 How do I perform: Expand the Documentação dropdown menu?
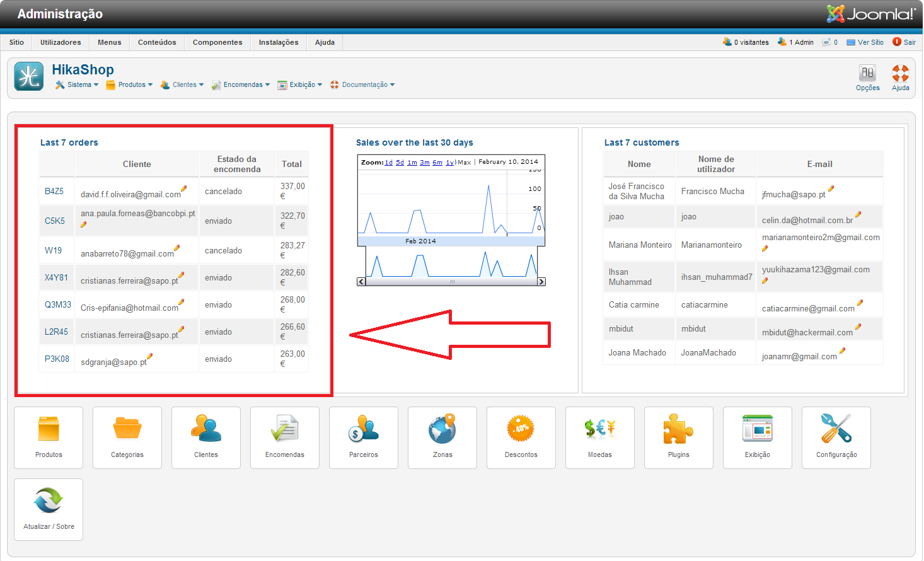(364, 85)
